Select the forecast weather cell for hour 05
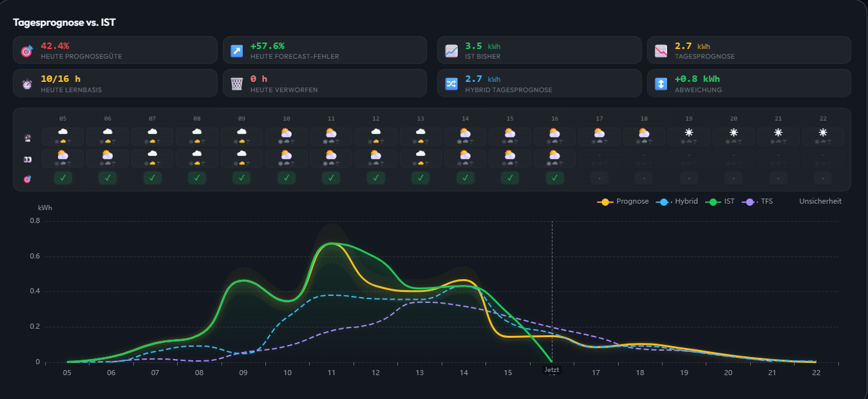Viewport: 868px width, 399px height. click(x=62, y=136)
